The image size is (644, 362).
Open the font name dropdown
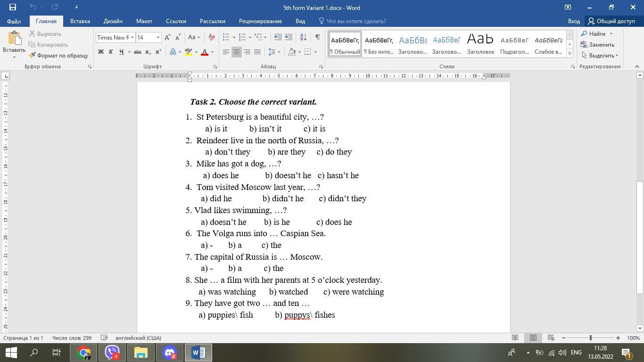point(132,38)
